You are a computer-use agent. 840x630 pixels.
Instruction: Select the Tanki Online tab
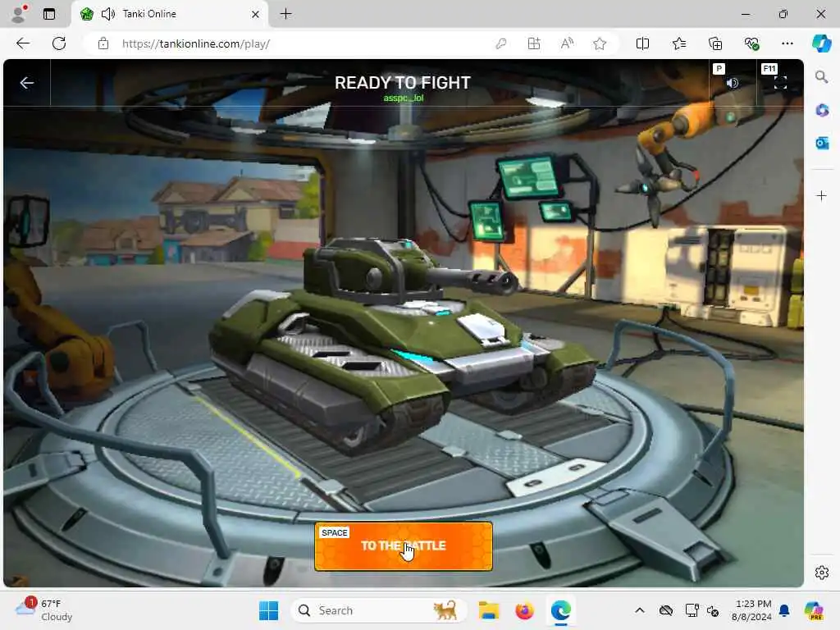[x=171, y=14]
